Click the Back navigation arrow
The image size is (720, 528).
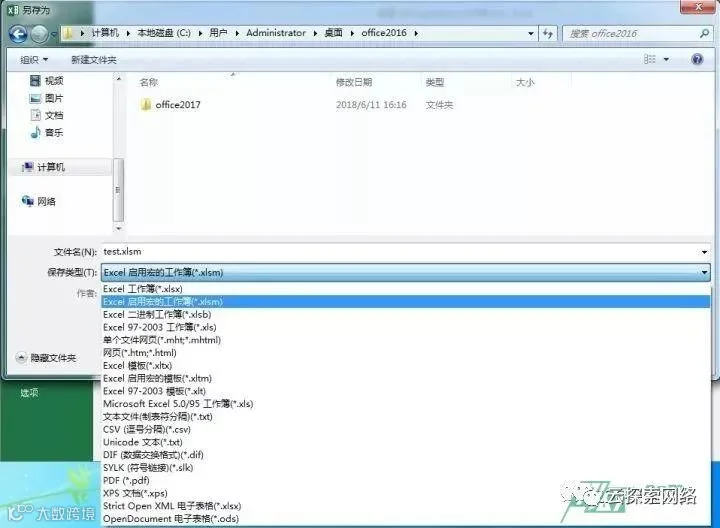pyautogui.click(x=18, y=34)
